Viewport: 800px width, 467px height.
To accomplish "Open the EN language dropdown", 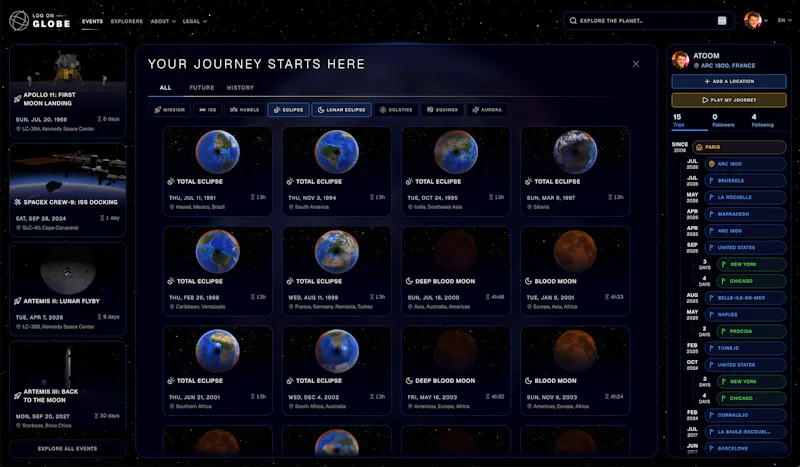I will (x=784, y=20).
